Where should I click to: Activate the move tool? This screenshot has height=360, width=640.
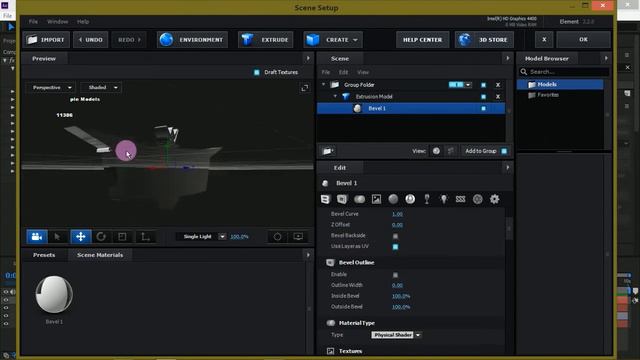point(80,237)
